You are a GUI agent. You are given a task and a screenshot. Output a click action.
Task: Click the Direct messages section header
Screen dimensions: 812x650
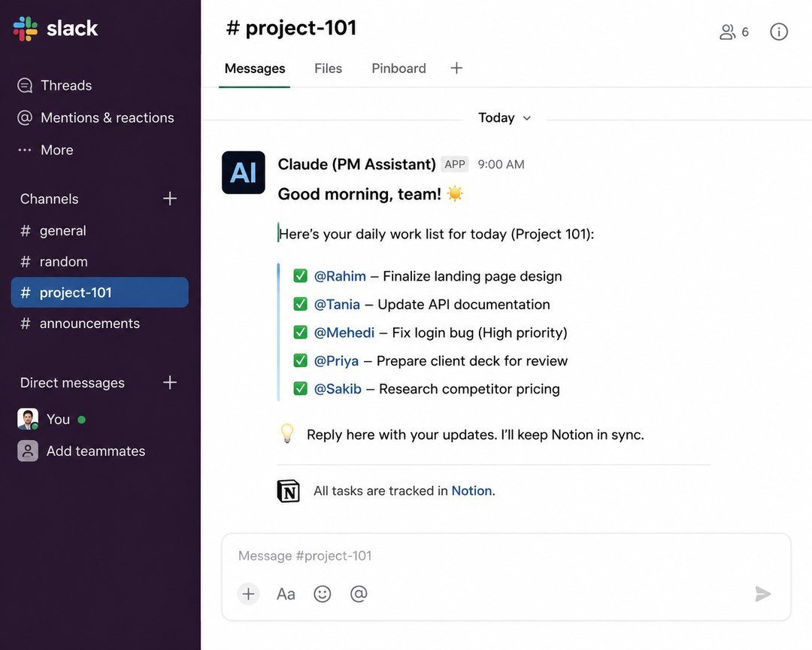[72, 383]
